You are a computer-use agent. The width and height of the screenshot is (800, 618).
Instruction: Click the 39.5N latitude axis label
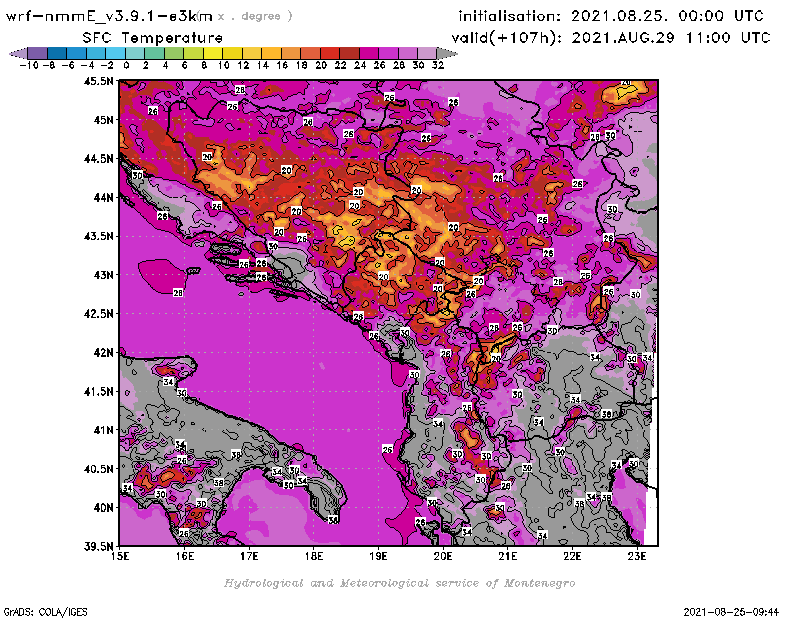tap(98, 547)
